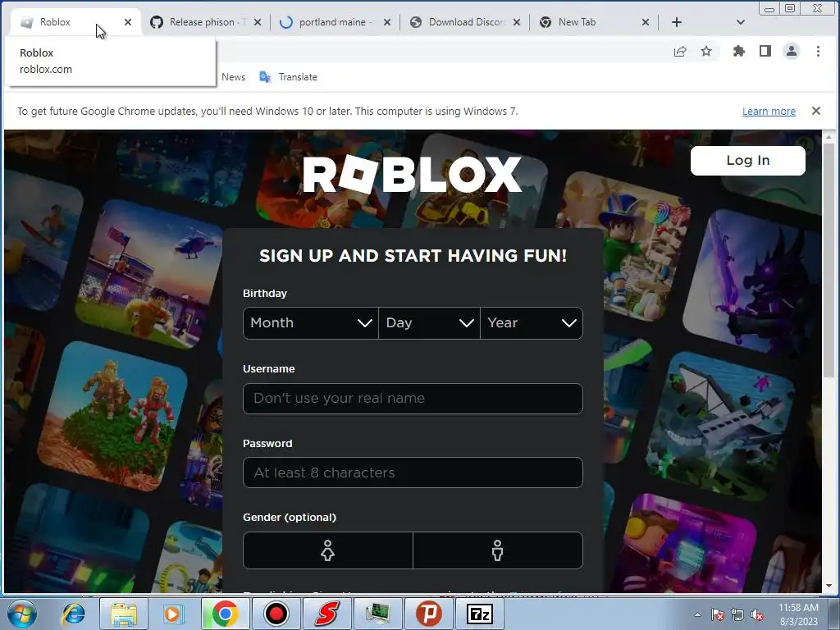Open the Windows Start menu
Viewport: 840px width, 630px height.
tap(21, 614)
